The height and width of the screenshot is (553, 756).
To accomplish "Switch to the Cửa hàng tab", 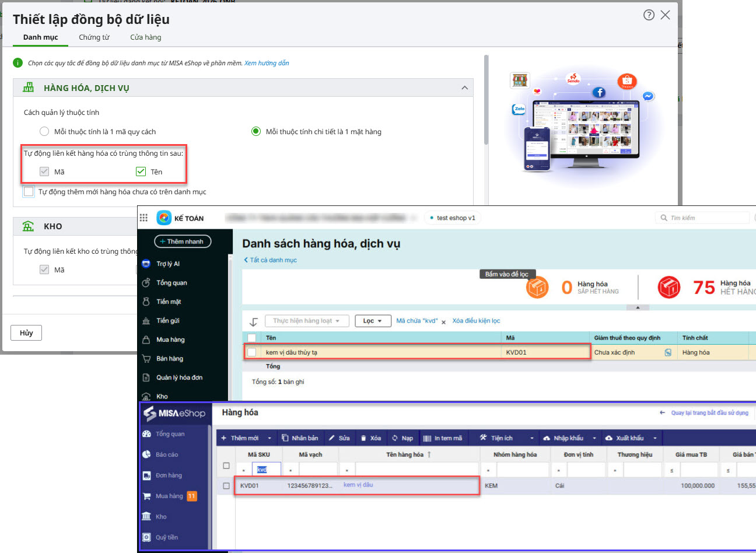I will [x=145, y=37].
